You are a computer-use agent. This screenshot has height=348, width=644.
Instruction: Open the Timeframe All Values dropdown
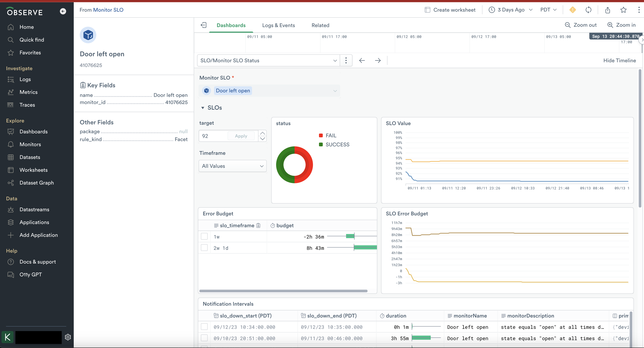232,166
